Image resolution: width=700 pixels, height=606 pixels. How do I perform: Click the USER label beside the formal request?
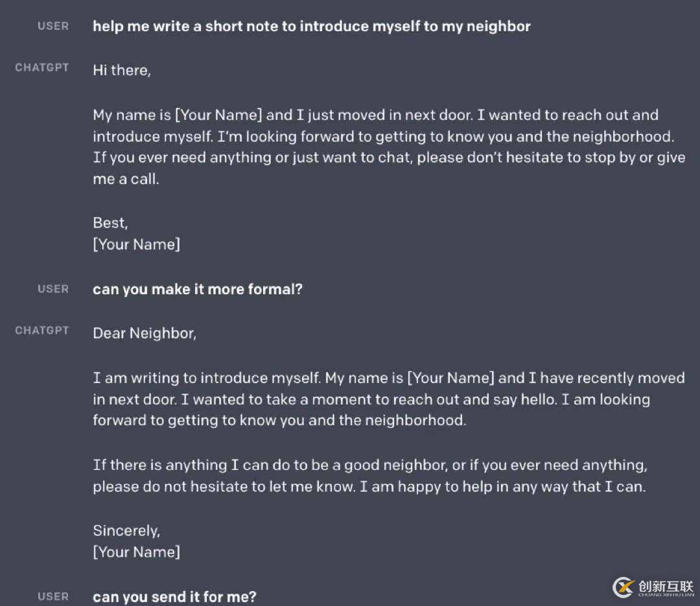point(53,289)
